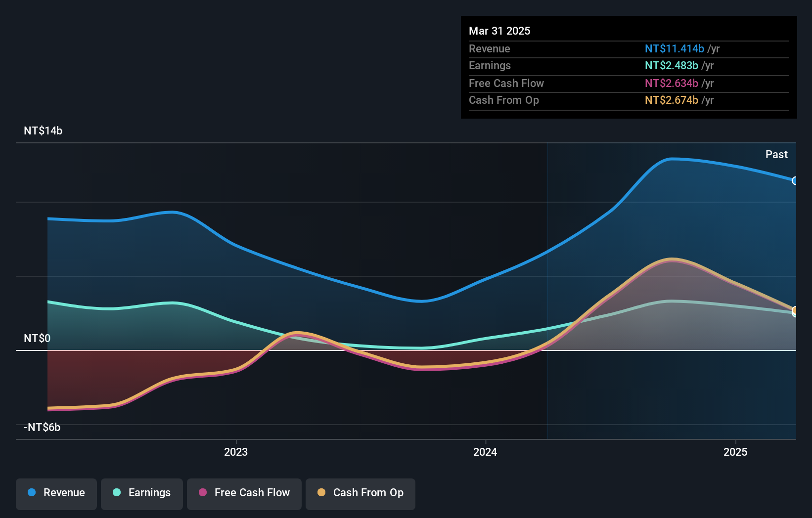This screenshot has height=518, width=812.
Task: Click the NT$14b y-axis label
Action: pyautogui.click(x=43, y=130)
